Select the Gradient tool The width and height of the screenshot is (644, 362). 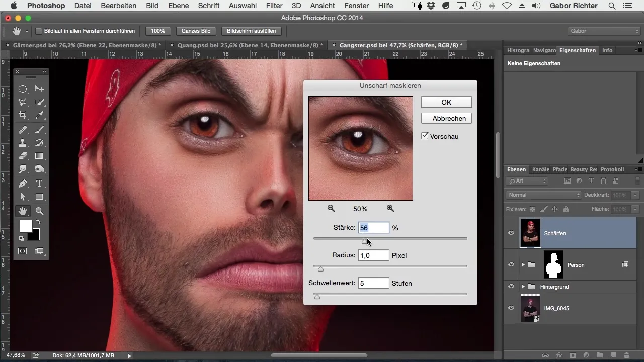(39, 156)
